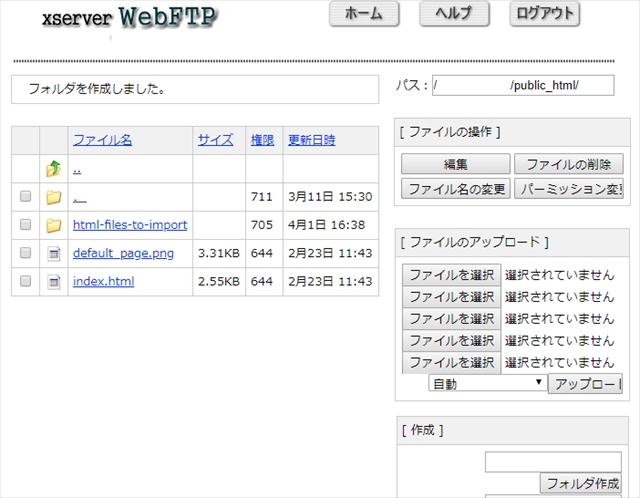Click the 3月11日 15:30 date cell
This screenshot has width=640, height=498.
pyautogui.click(x=330, y=197)
